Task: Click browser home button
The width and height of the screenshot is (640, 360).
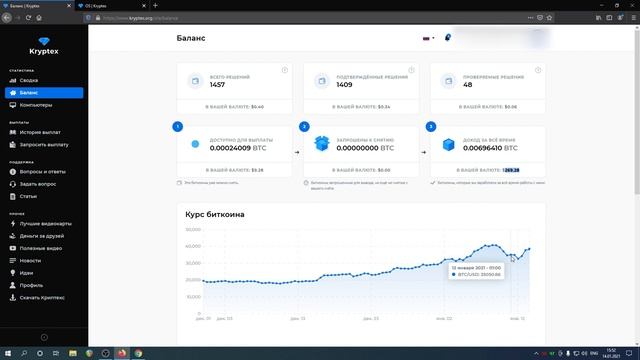Action: click(x=39, y=18)
